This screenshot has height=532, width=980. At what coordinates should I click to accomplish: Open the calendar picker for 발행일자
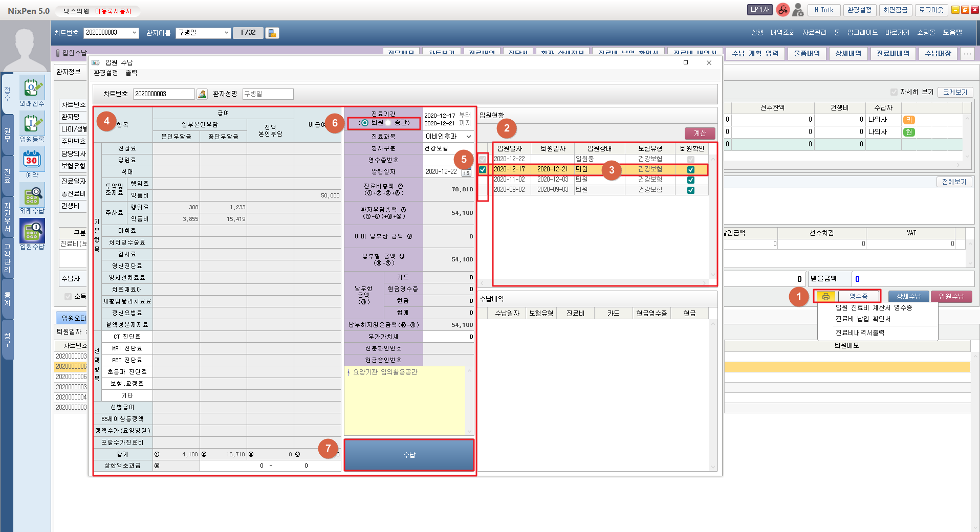[466, 172]
